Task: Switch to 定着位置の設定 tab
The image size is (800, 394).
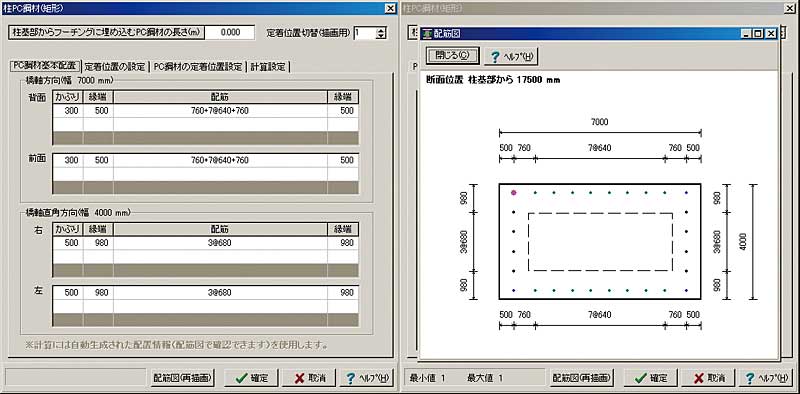Action: click(114, 67)
